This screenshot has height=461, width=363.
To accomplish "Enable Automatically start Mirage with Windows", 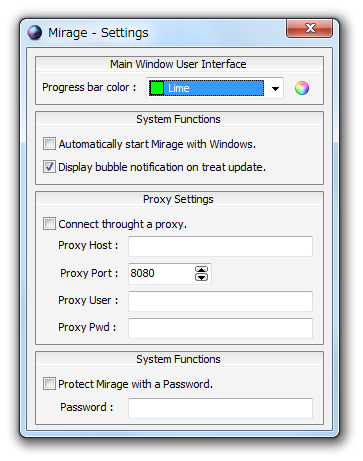I will 49,144.
